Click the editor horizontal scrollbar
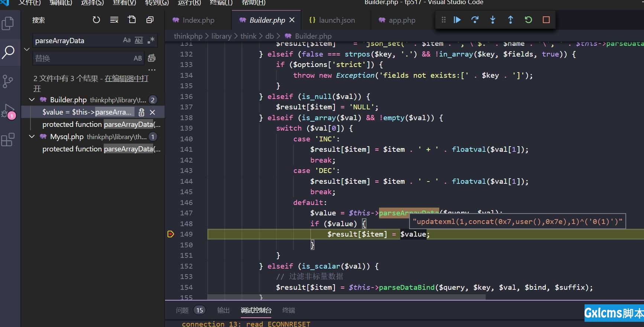Screen dimensions: 644x327 click(x=346, y=297)
